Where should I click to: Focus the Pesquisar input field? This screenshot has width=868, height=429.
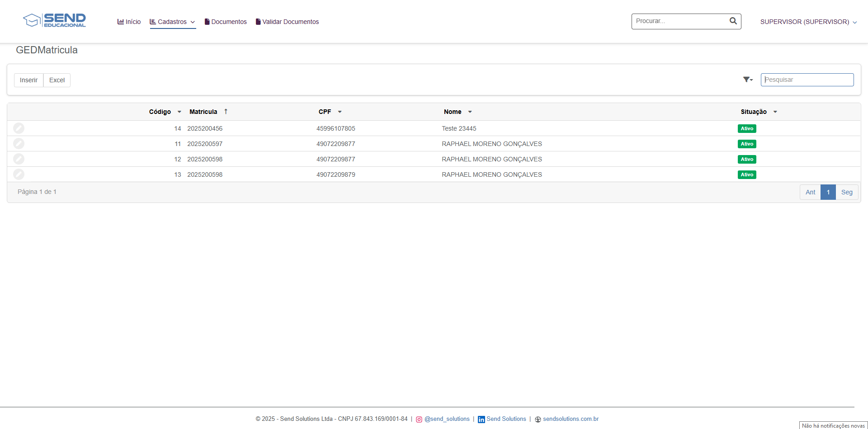tap(807, 80)
